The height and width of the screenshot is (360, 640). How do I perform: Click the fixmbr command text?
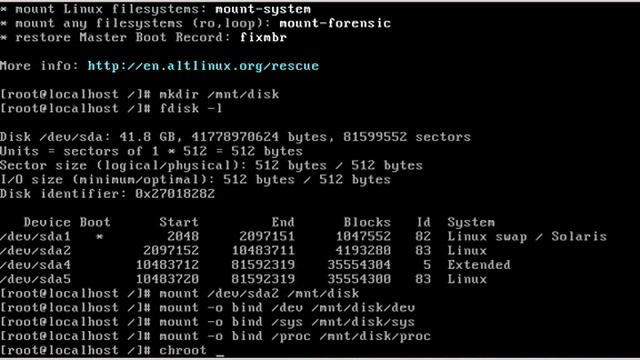tap(263, 38)
